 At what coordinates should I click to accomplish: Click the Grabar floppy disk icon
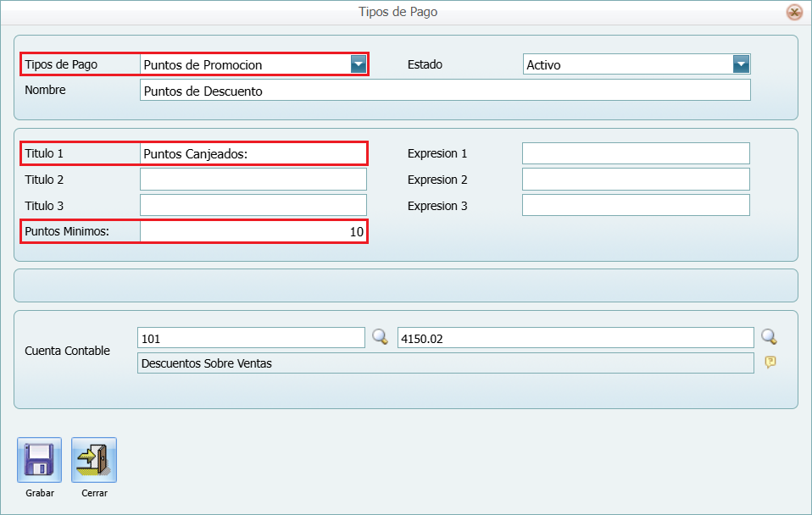point(39,460)
